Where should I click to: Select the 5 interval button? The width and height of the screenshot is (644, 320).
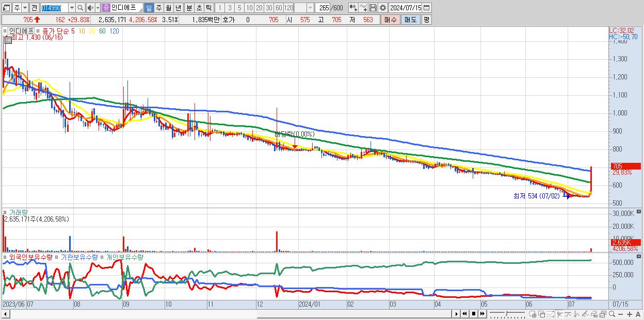(239, 8)
